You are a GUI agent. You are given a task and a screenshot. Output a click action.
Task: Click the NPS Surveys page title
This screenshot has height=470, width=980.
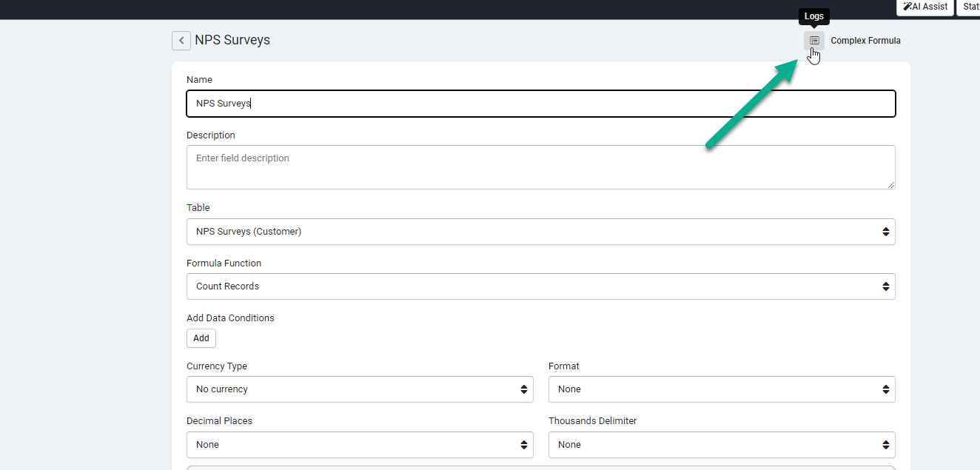(232, 40)
